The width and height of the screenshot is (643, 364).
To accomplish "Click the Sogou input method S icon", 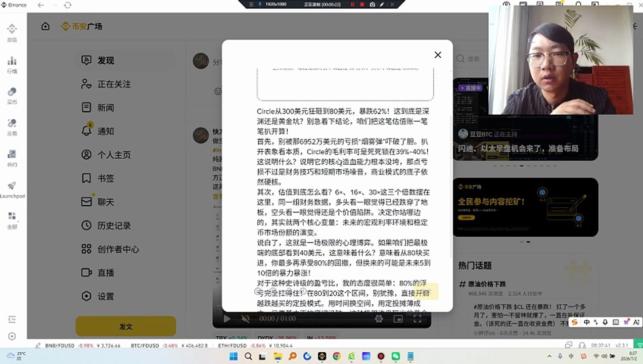I will pos(574,322).
